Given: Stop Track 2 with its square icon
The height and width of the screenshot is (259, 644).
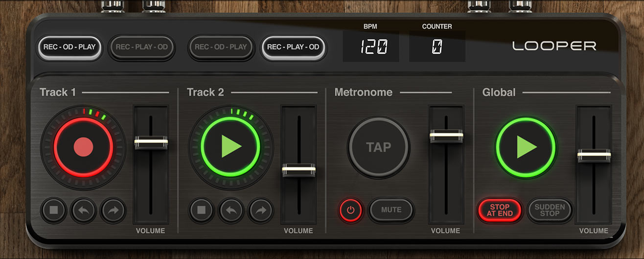Looking at the screenshot, I should point(202,211).
